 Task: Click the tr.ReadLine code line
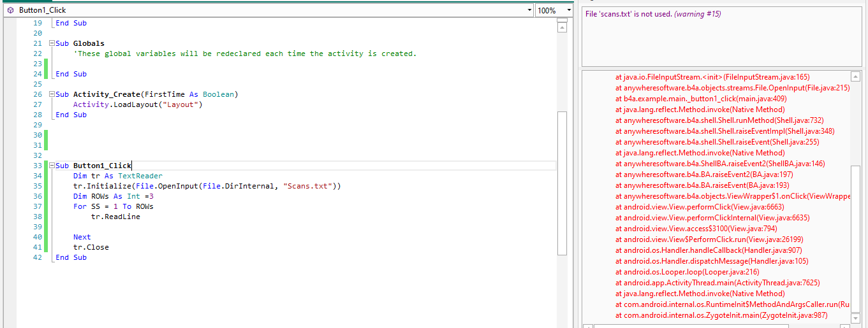[x=115, y=217]
